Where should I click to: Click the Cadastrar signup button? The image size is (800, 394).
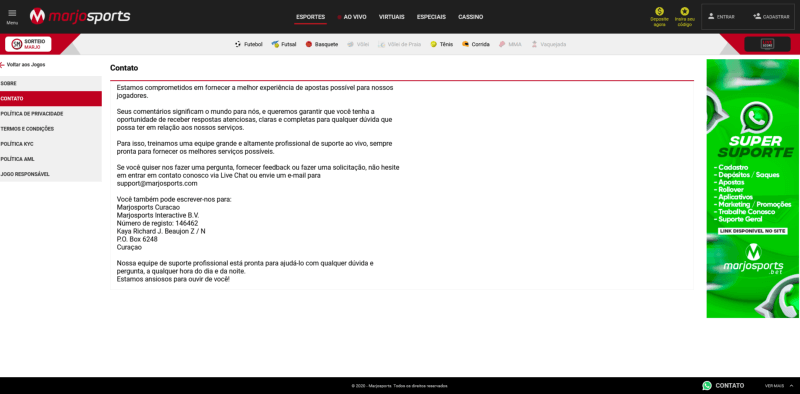coord(771,17)
